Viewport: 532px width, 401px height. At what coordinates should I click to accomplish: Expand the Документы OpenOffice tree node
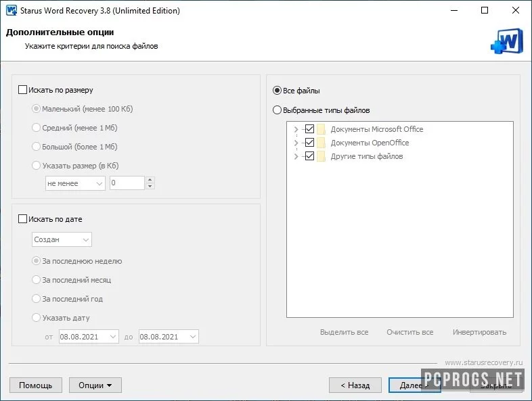(296, 143)
